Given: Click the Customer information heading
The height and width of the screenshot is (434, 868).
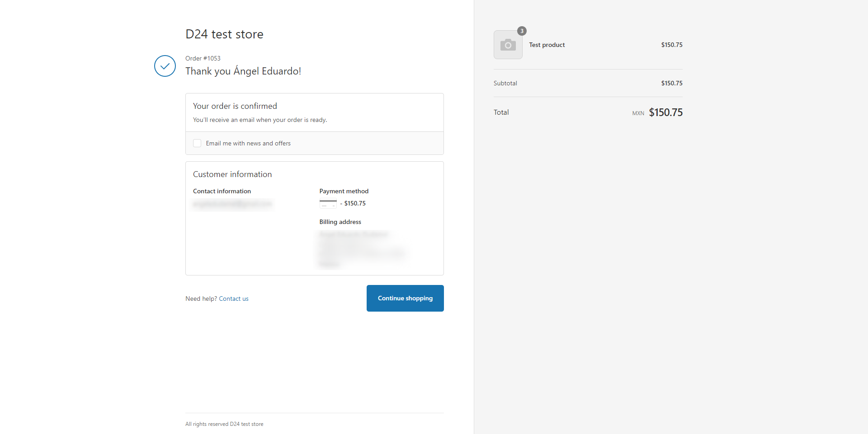Looking at the screenshot, I should tap(232, 174).
